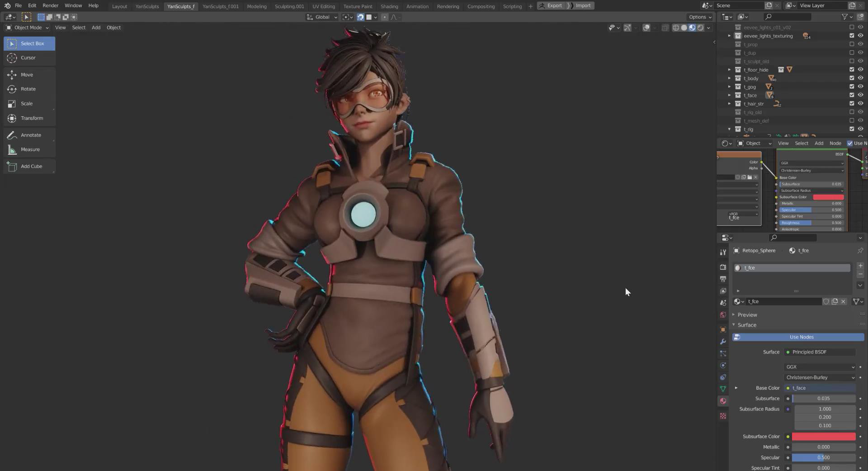Screen dimensions: 868x471
Task: Open the viewport Options dropdown
Action: pyautogui.click(x=700, y=17)
